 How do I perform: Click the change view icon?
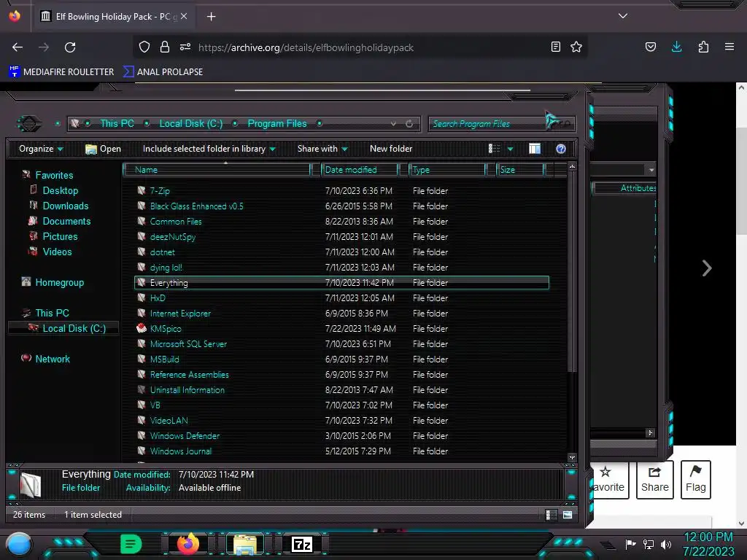(x=495, y=149)
